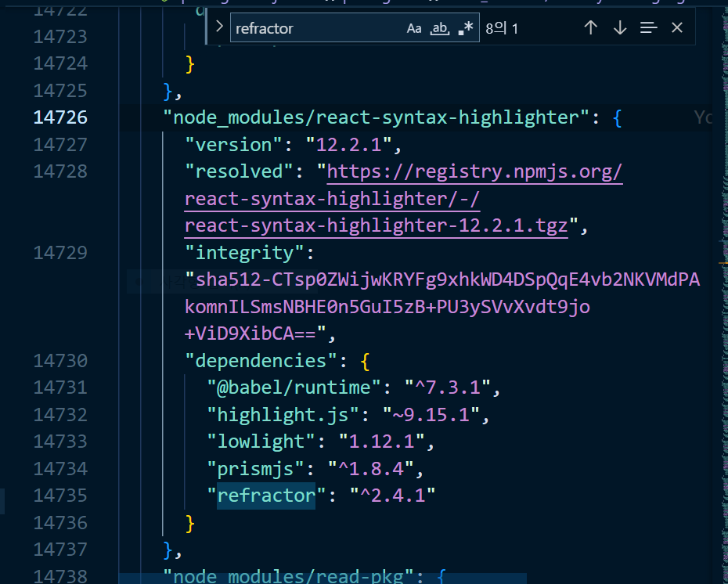Click the "^7.3.1" version value
The width and height of the screenshot is (728, 584).
click(447, 388)
